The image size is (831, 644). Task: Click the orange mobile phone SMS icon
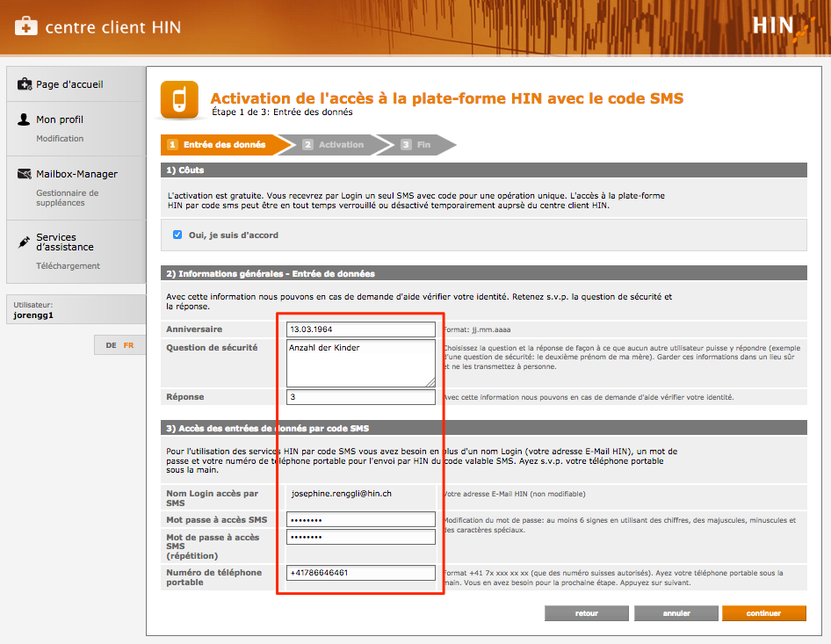tap(180, 99)
